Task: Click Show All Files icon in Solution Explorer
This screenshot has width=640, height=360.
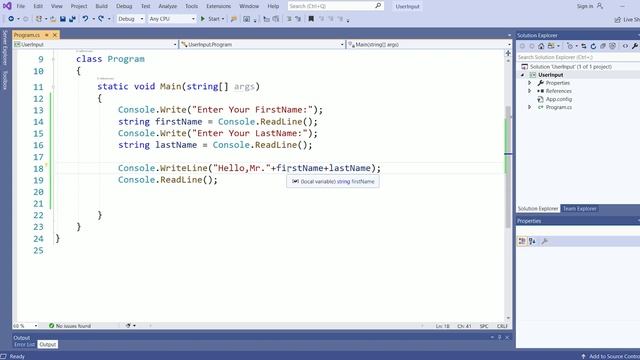Action: 612,46
